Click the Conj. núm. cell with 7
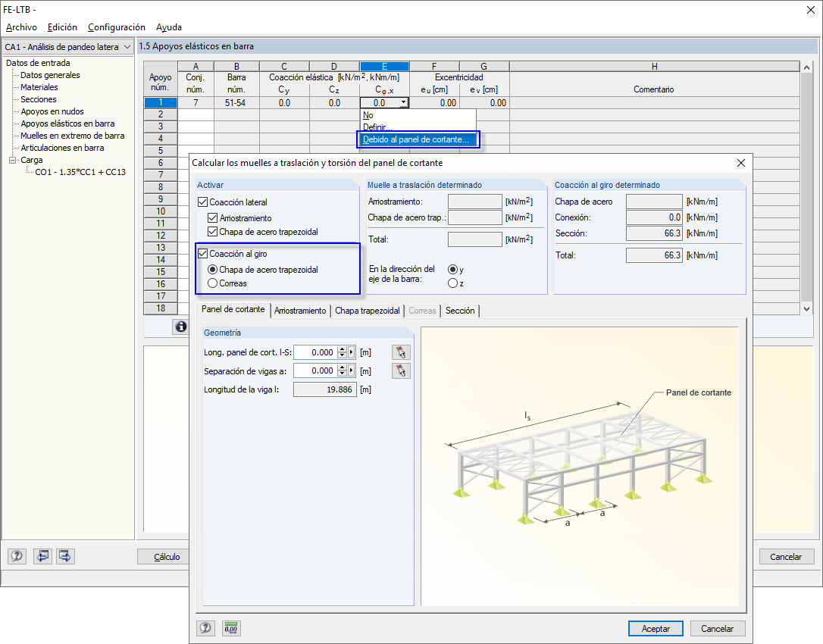823x644 pixels. pos(196,103)
